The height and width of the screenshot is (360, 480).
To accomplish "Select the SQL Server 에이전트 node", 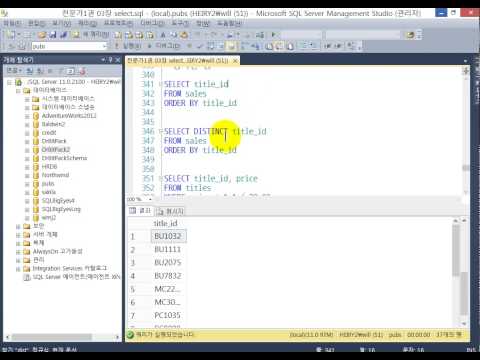I will [x=76, y=277].
